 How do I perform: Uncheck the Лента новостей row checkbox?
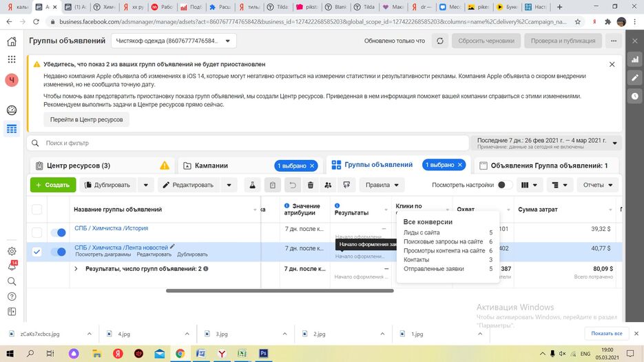click(x=37, y=252)
